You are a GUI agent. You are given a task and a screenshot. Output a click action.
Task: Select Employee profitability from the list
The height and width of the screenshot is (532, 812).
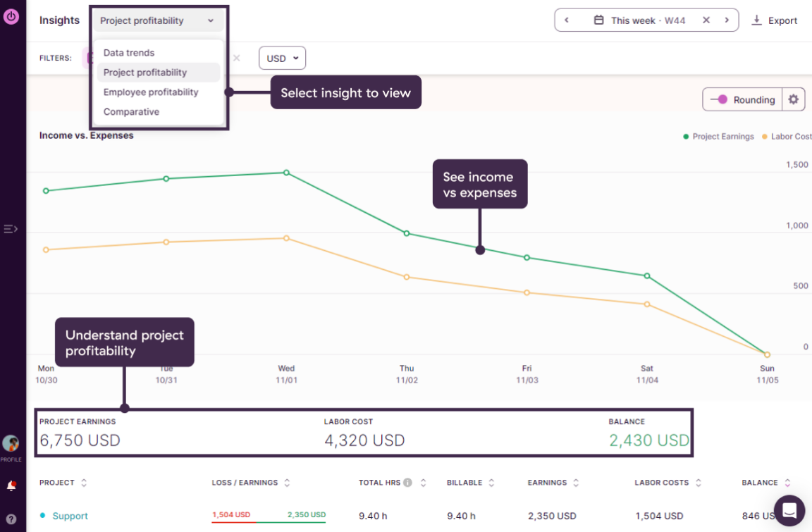coord(151,92)
